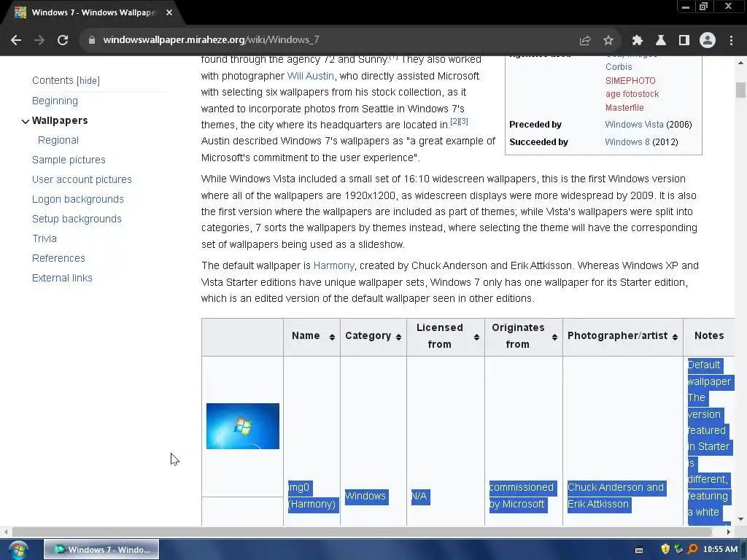Open the age fotostock link
This screenshot has height=560, width=747.
[632, 94]
